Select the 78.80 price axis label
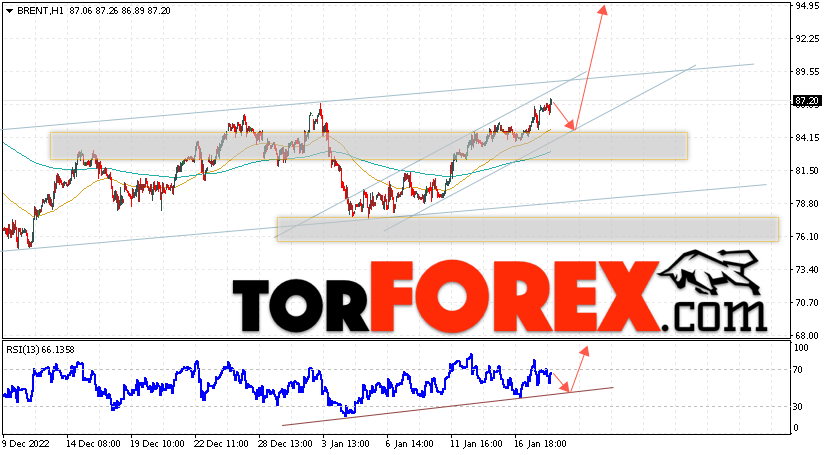 (x=807, y=204)
